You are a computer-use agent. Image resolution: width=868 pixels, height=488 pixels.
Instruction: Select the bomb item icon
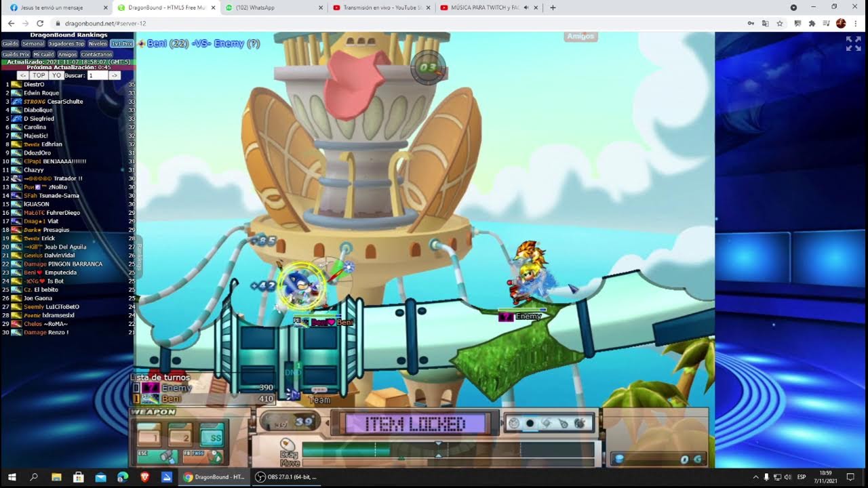click(580, 424)
